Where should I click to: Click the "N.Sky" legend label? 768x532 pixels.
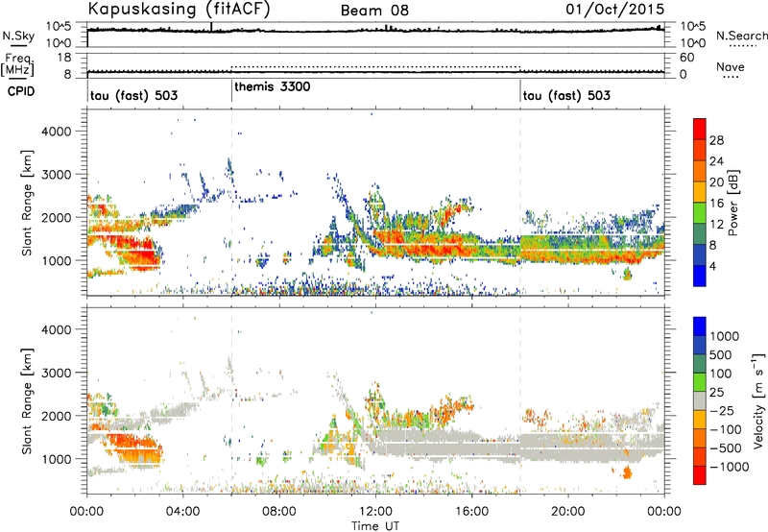(x=18, y=36)
